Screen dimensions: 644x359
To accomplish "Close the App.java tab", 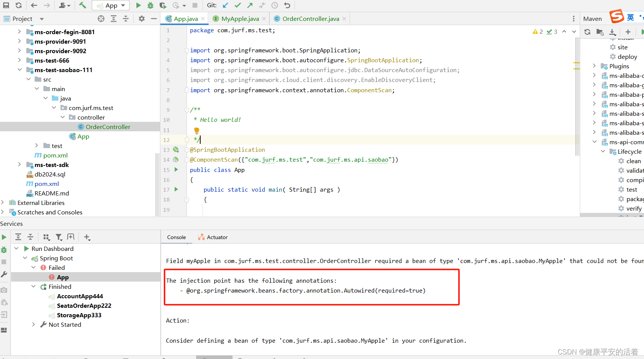I will [x=203, y=19].
